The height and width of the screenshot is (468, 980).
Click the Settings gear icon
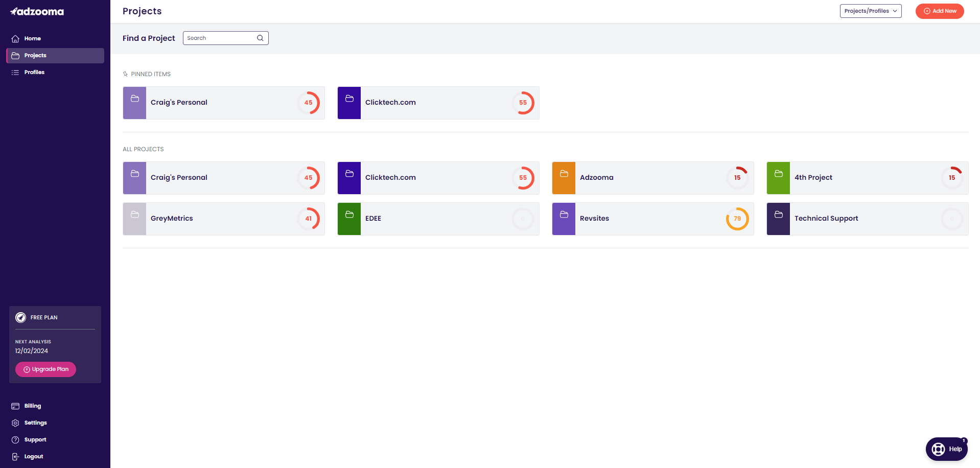(15, 423)
